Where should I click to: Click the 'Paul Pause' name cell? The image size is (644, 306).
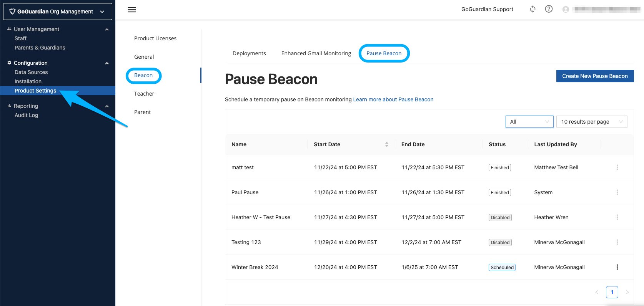point(245,192)
